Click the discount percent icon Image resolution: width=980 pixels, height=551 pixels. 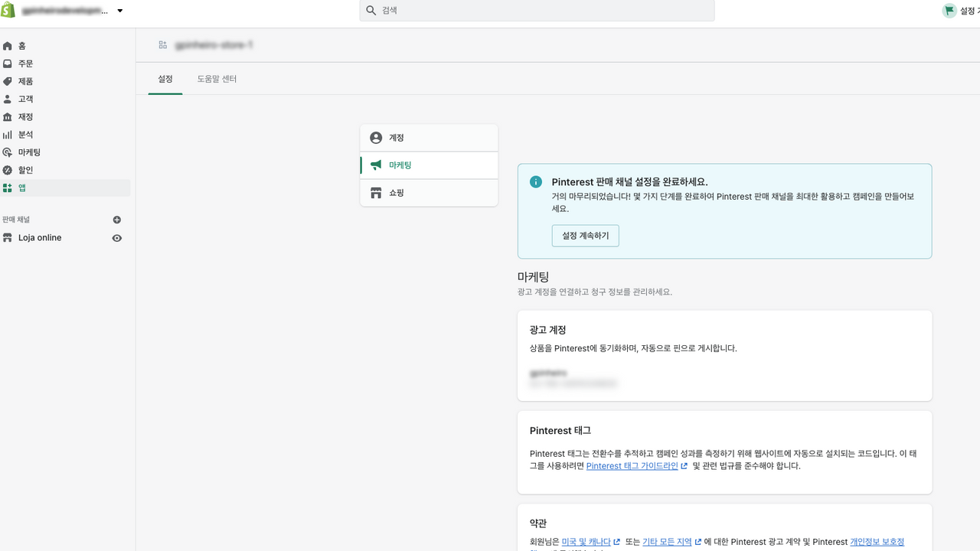pos(8,170)
